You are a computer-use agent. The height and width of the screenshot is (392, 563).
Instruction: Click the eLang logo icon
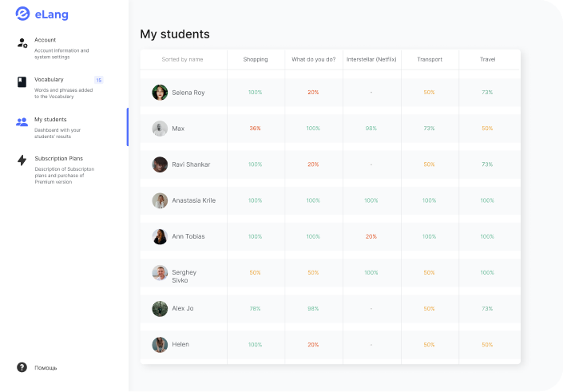coord(22,14)
